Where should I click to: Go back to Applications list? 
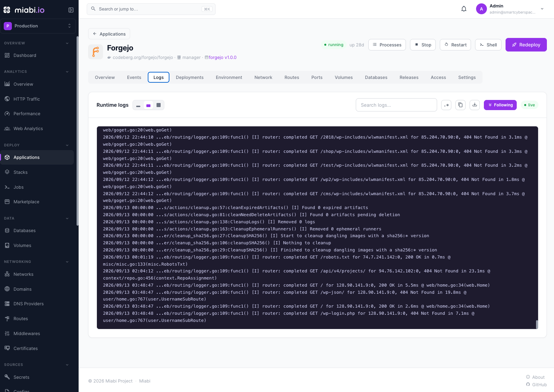coord(109,34)
